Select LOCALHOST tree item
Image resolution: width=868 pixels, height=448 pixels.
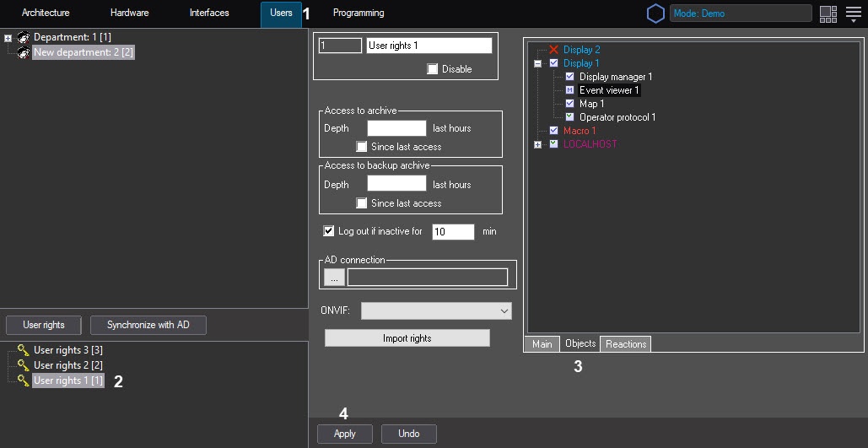[590, 144]
